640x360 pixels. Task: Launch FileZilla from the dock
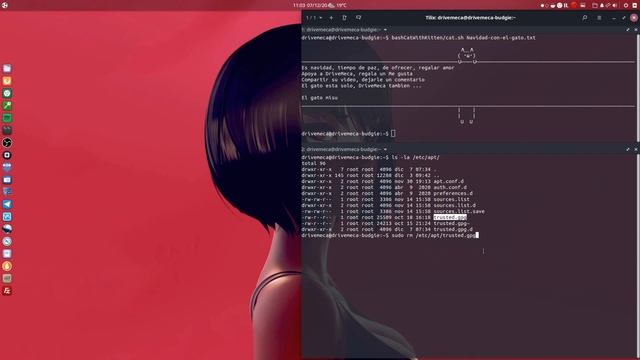[x=7, y=291]
